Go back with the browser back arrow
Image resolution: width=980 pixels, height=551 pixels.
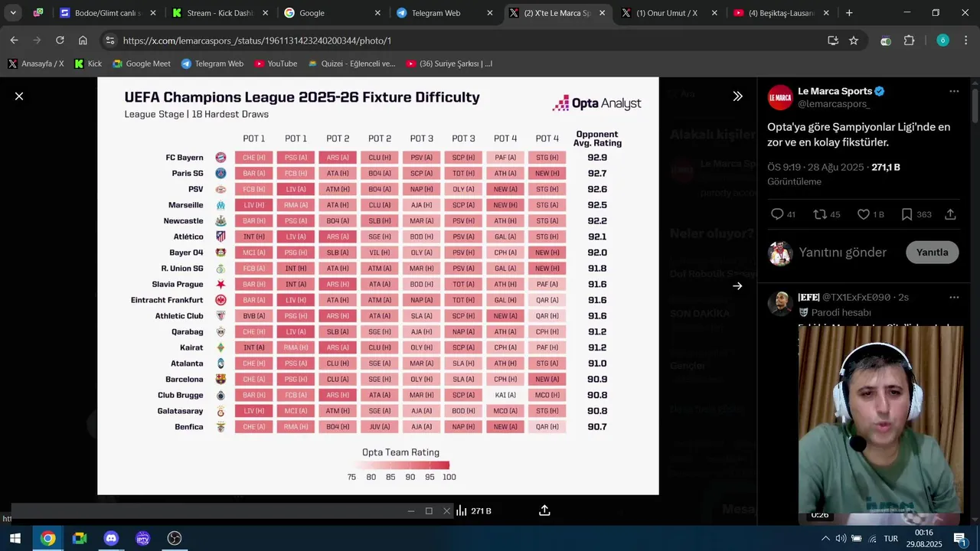coord(15,41)
